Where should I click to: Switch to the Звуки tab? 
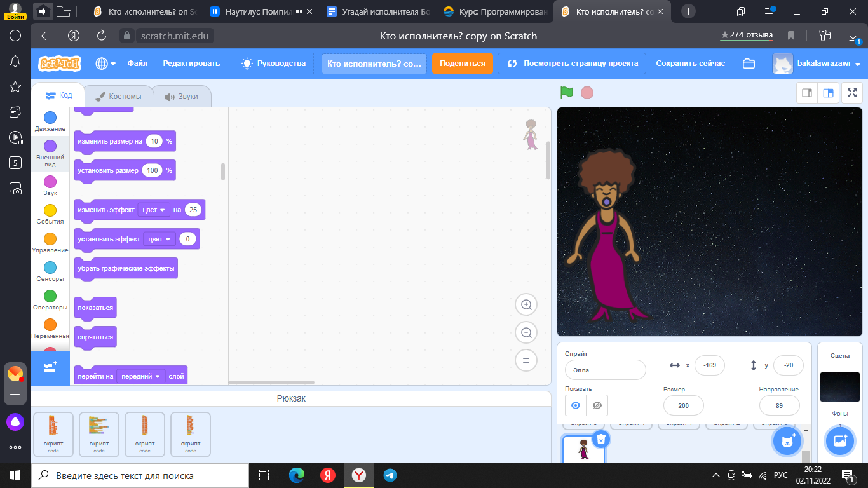tap(182, 97)
